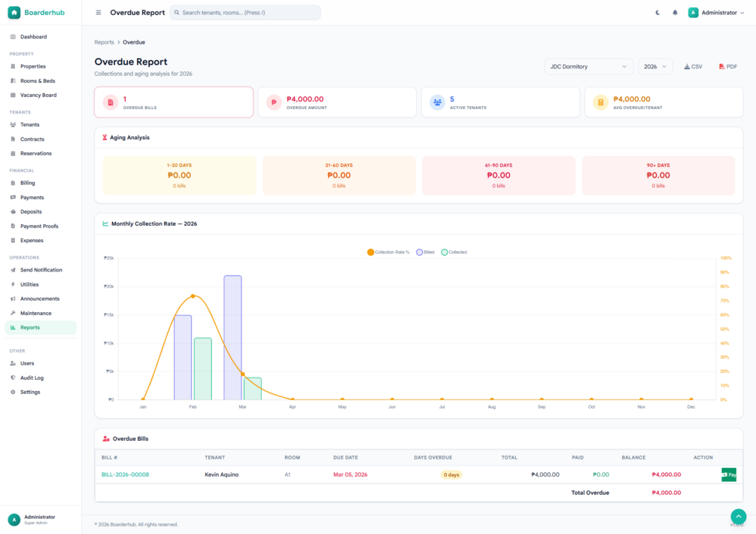Open notifications bell icon

pyautogui.click(x=675, y=13)
